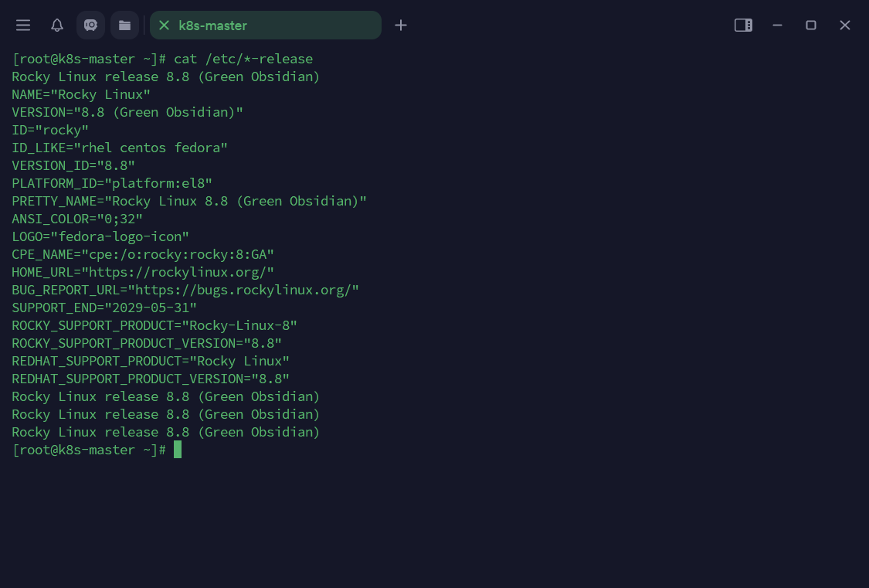Open the file manager folder icon
This screenshot has width=869, height=588.
(124, 25)
